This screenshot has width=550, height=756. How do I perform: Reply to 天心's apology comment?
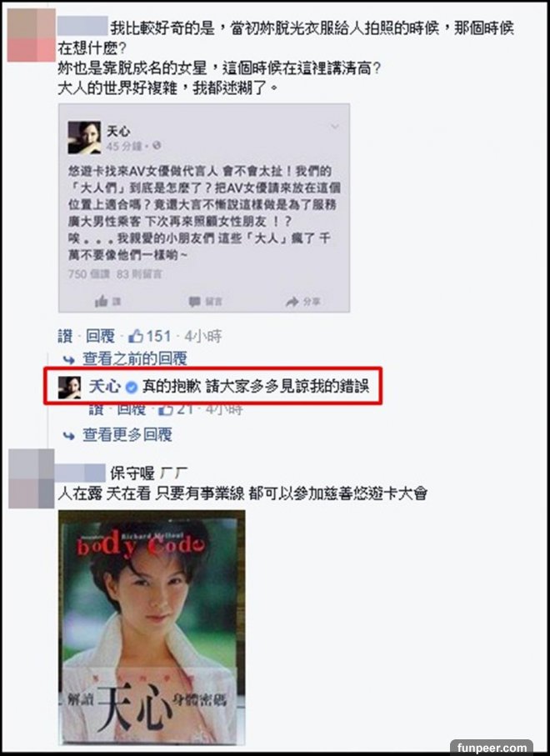[x=131, y=410]
